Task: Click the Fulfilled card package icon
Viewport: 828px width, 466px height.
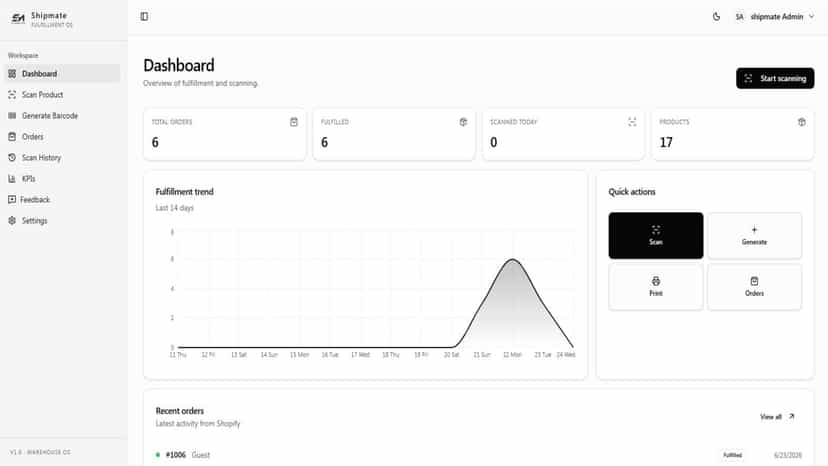Action: tap(463, 122)
